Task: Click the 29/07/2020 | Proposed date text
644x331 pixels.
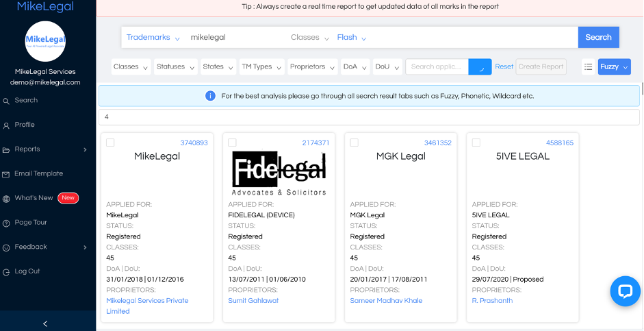Action: (x=508, y=280)
